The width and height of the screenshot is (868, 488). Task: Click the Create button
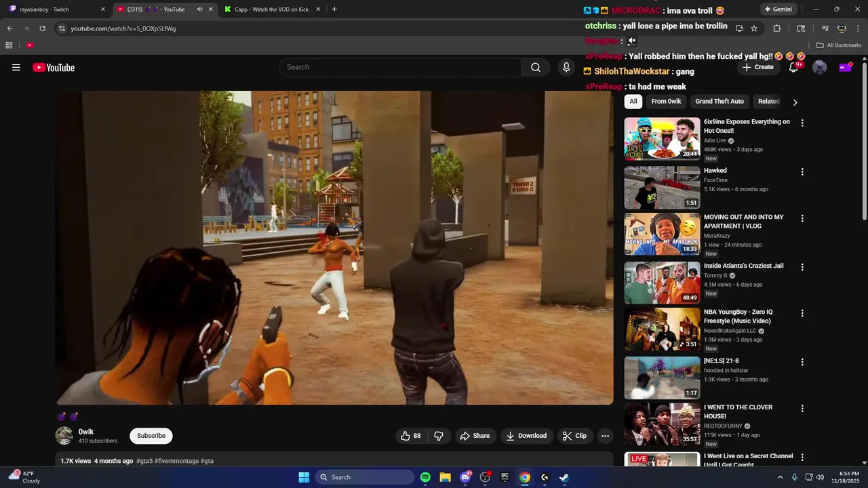click(758, 67)
